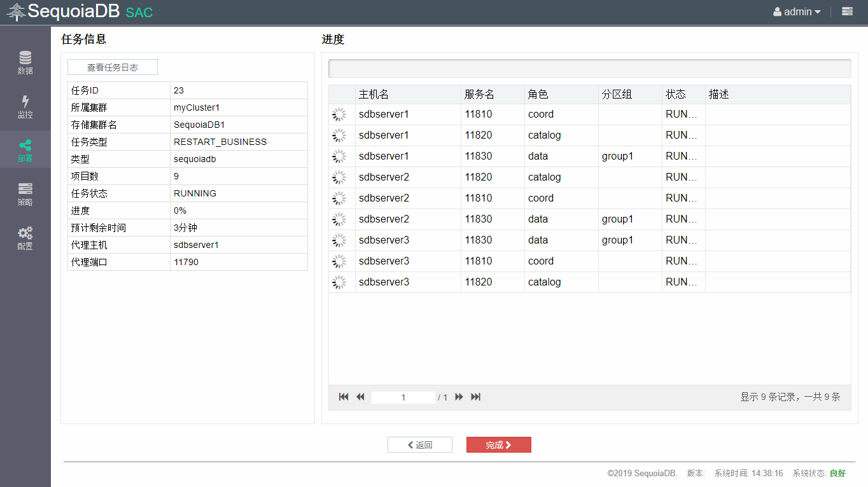Select the 部署 deployment sidebar item
868x487 pixels.
click(25, 150)
